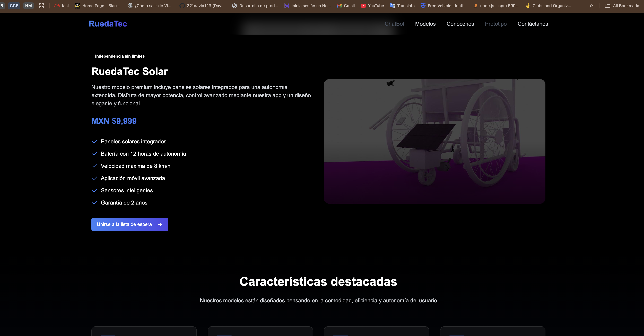Screen dimensions: 644x336
Task: Open the Gmail bookmark
Action: click(x=345, y=5)
